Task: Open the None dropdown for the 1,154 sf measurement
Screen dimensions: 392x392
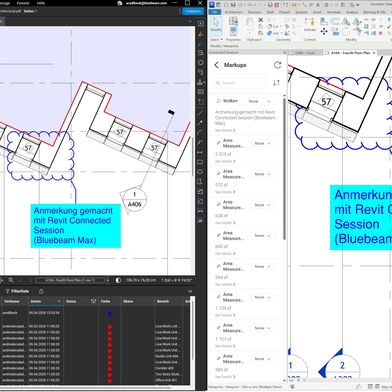Action: point(263,297)
